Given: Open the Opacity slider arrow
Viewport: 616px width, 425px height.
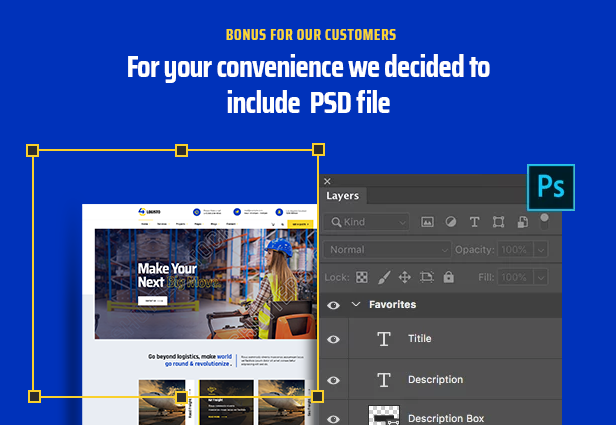Looking at the screenshot, I should (541, 249).
